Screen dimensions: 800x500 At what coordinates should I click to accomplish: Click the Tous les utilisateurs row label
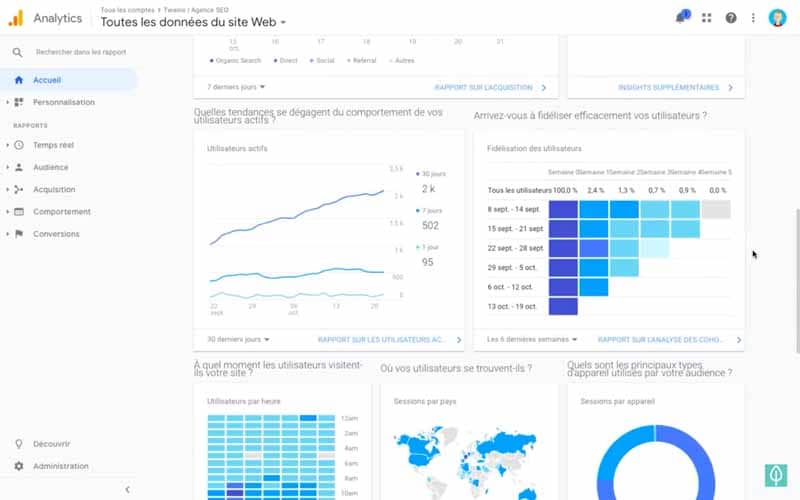pyautogui.click(x=519, y=190)
